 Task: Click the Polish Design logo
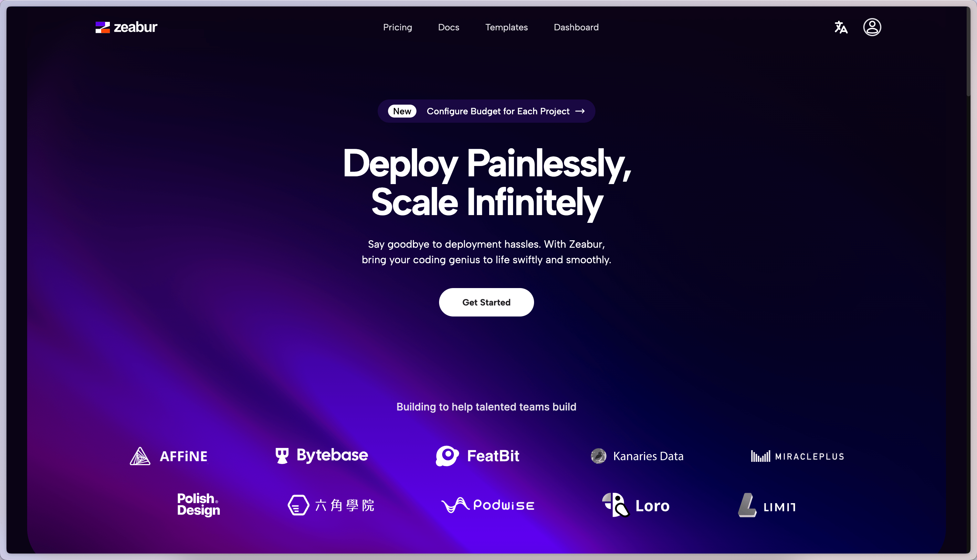pyautogui.click(x=198, y=505)
